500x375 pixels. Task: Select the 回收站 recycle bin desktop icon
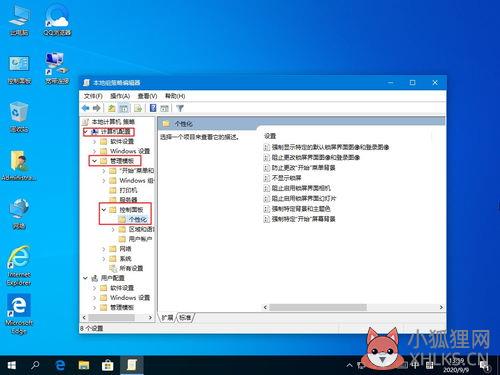19,118
